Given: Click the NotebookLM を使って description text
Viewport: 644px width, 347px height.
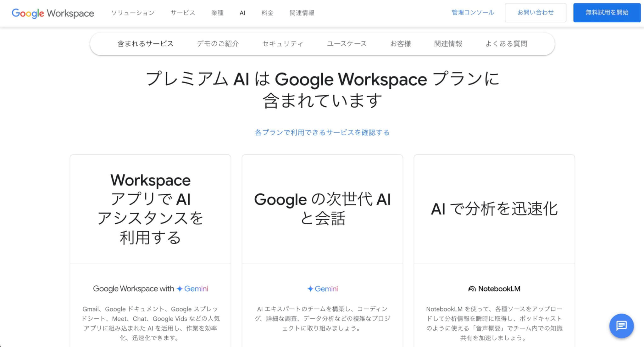Looking at the screenshot, I should (494, 323).
